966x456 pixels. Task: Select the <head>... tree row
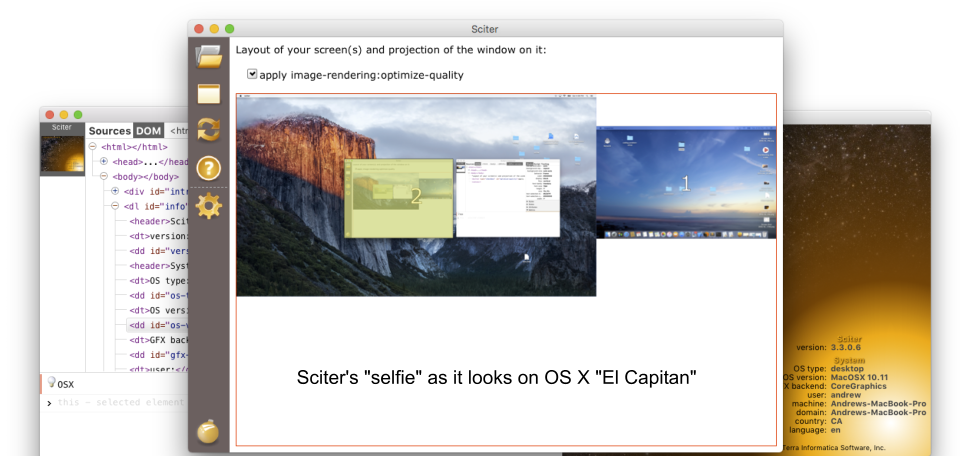click(x=150, y=161)
